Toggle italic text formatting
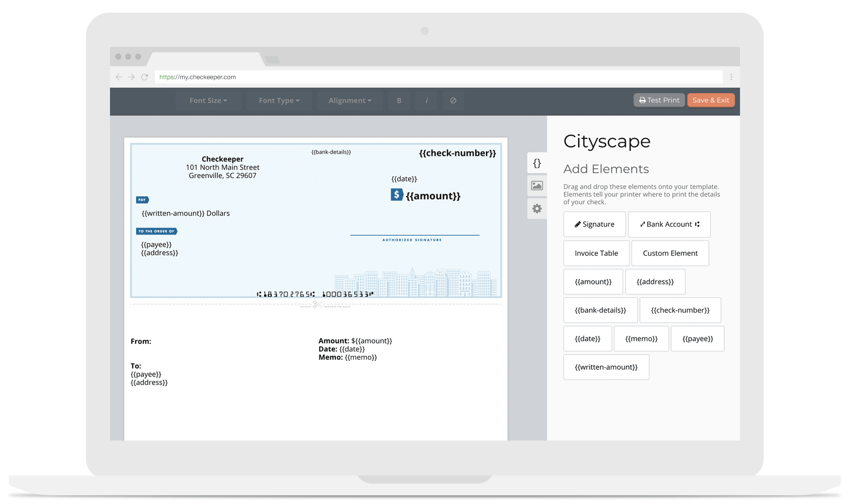 tap(426, 101)
